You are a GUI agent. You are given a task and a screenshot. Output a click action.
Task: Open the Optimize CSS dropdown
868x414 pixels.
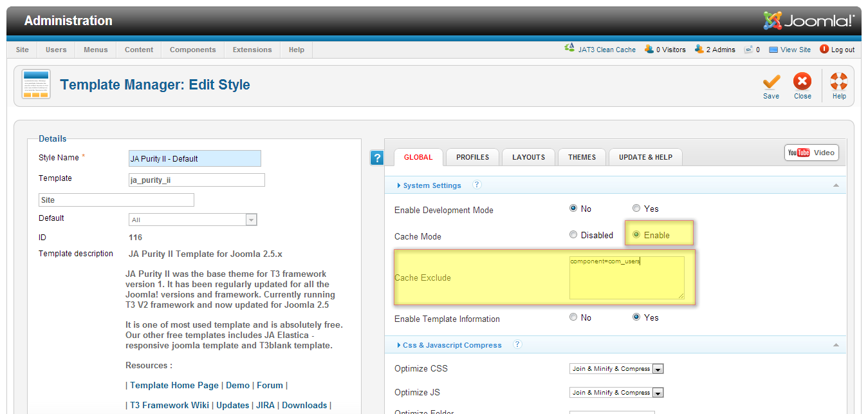658,369
